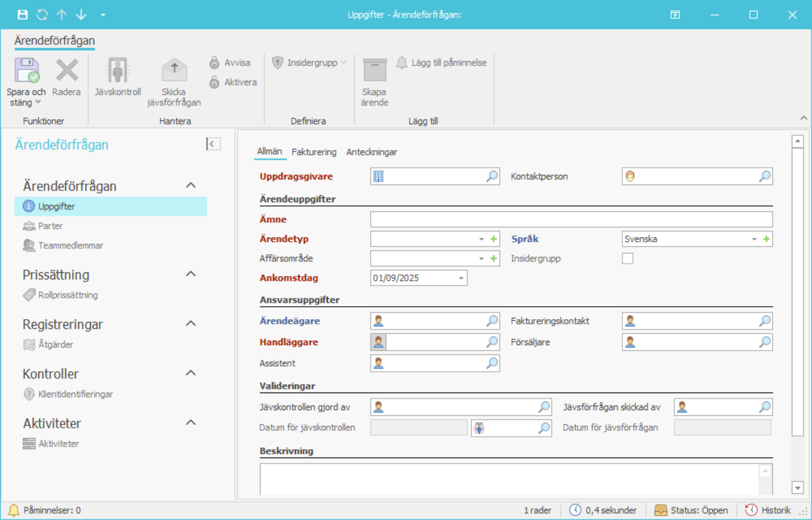Open the Insidergrupp ribbon dropdown

click(309, 63)
